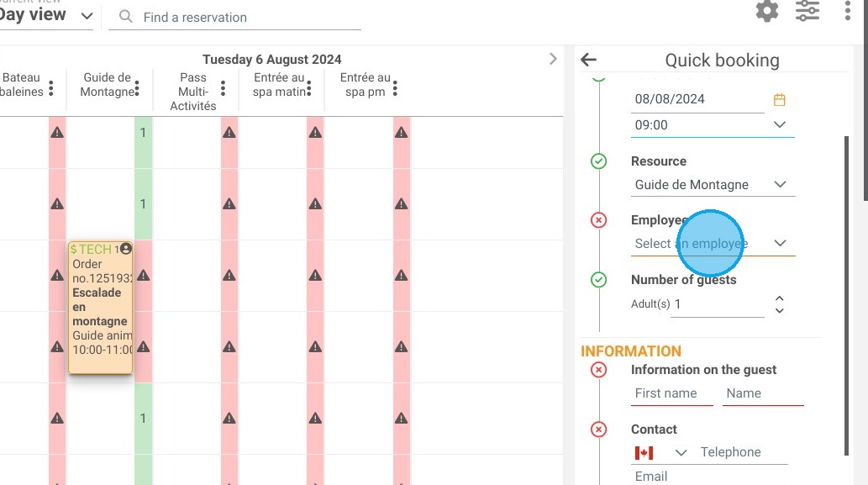This screenshot has width=868, height=485.
Task: Open options menu for Pass Multi-Activités column
Action: (223, 88)
